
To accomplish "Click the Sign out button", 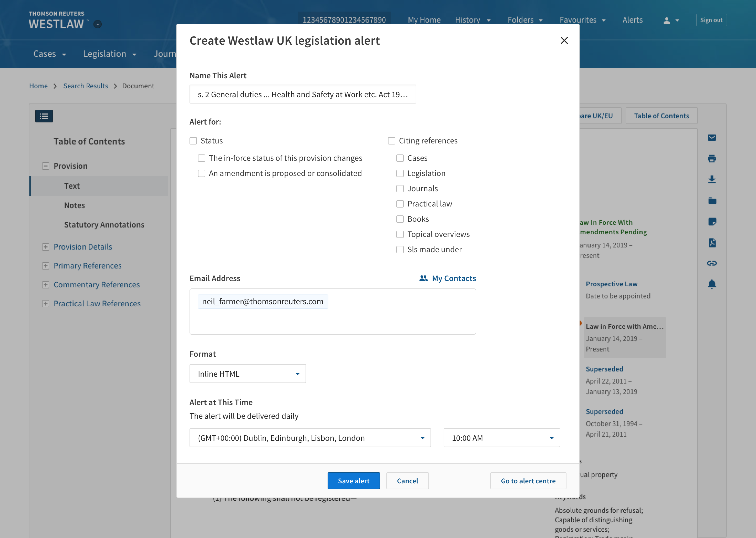I will tap(711, 20).
